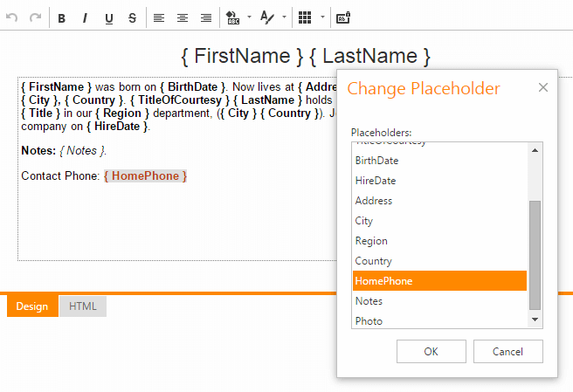This screenshot has width=573, height=392.
Task: Toggle italic formatting
Action: coord(86,17)
